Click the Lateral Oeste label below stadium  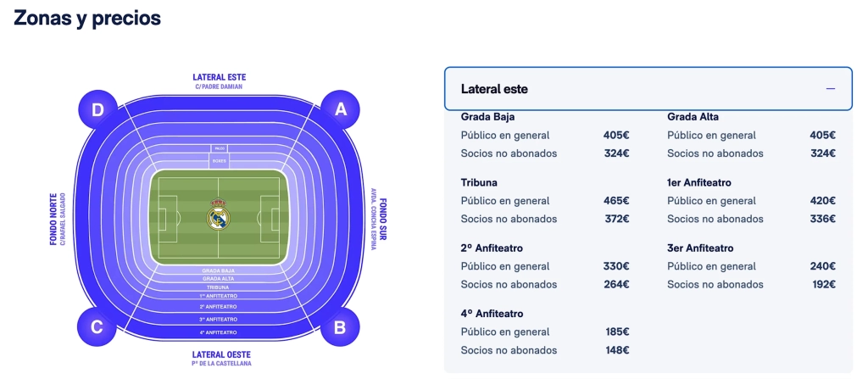tap(219, 354)
